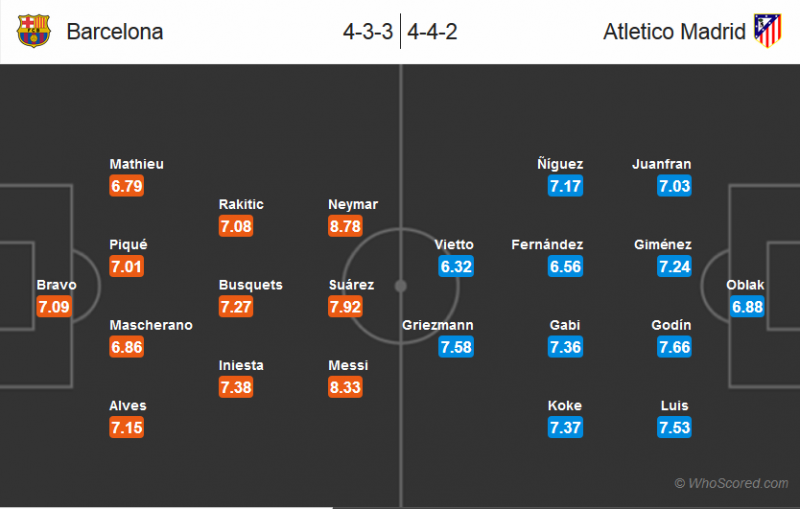This screenshot has height=509, width=800.
Task: Click the Piqué player name
Action: point(129,244)
